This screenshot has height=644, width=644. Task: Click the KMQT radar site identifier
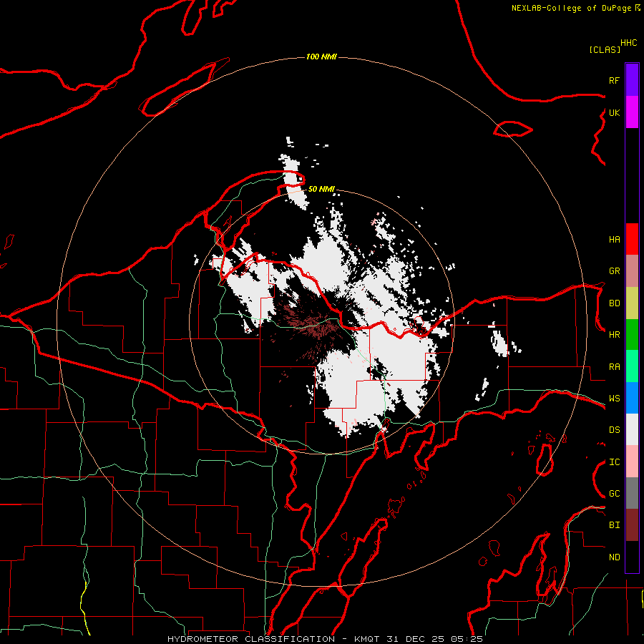367,639
